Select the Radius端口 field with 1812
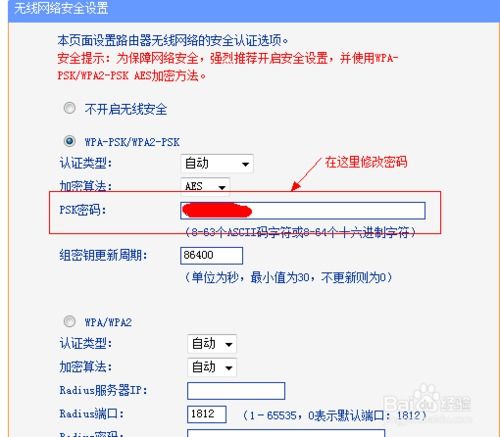 coord(207,414)
